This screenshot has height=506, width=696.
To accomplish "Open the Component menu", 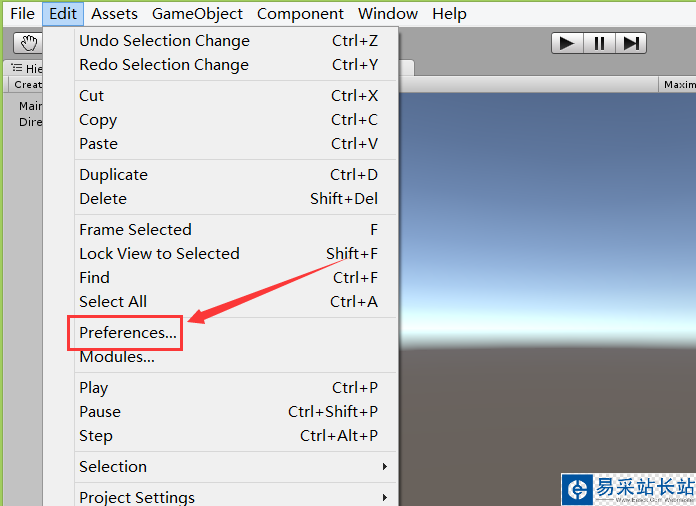I will [300, 14].
